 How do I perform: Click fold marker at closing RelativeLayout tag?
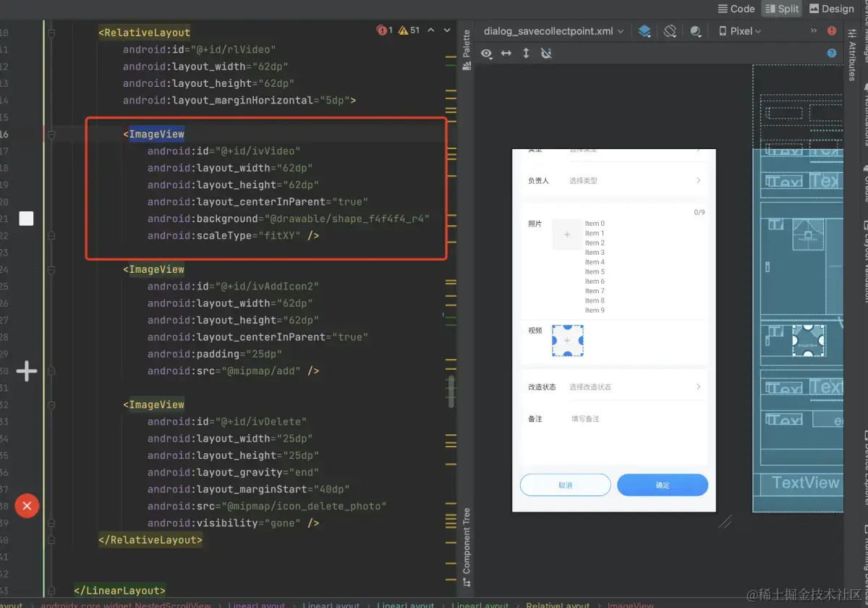(51, 540)
